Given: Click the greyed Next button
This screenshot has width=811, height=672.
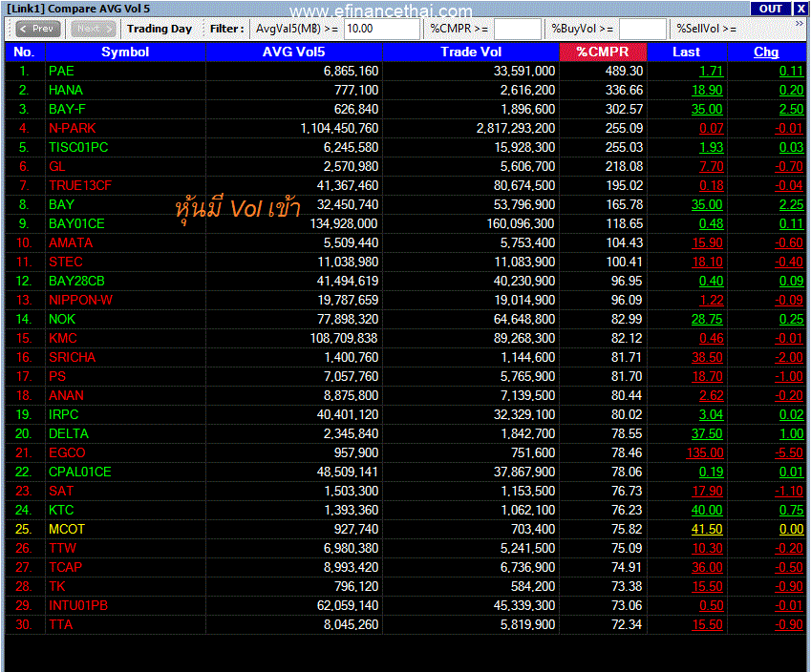Looking at the screenshot, I should point(94,29).
